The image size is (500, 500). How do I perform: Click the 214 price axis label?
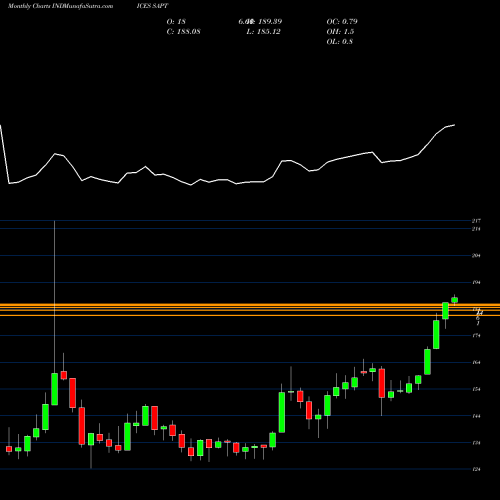point(476,229)
